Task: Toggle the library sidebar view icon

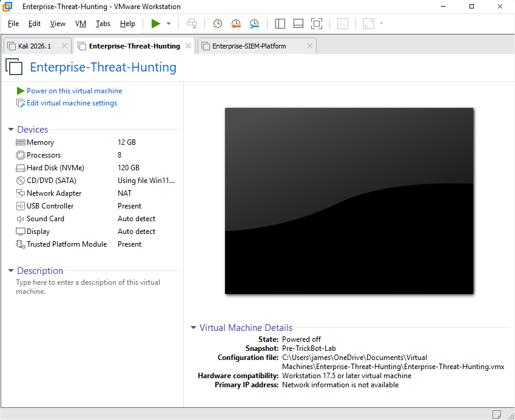Action: (280, 24)
